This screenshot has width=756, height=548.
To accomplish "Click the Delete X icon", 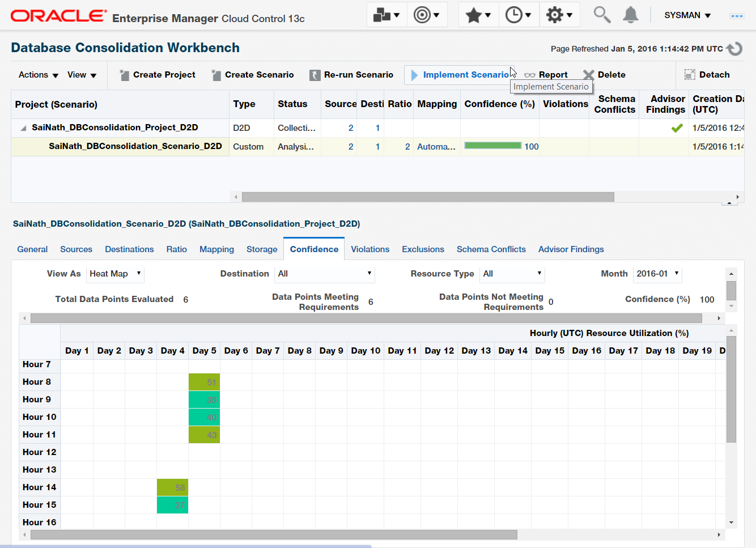I will click(x=589, y=75).
